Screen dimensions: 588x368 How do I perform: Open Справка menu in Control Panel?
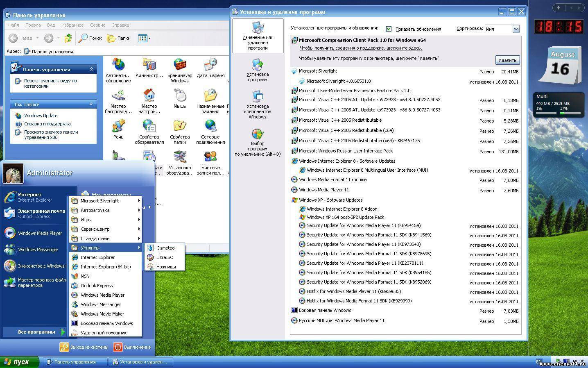point(120,25)
